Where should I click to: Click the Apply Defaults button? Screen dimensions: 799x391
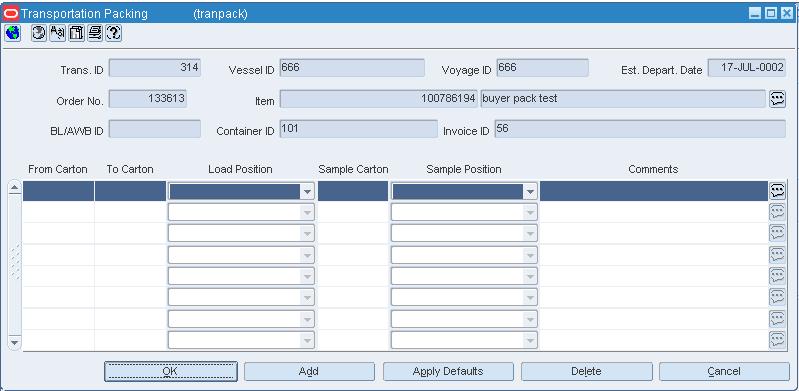coord(448,372)
